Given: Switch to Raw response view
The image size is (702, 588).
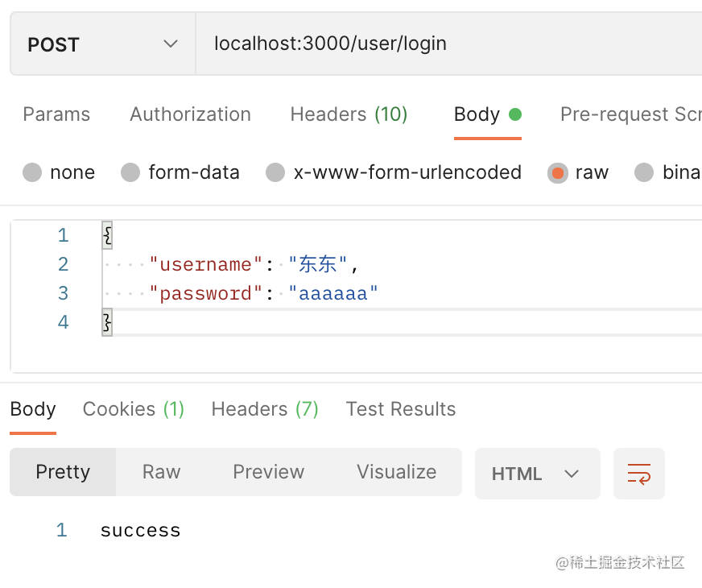Looking at the screenshot, I should [161, 472].
